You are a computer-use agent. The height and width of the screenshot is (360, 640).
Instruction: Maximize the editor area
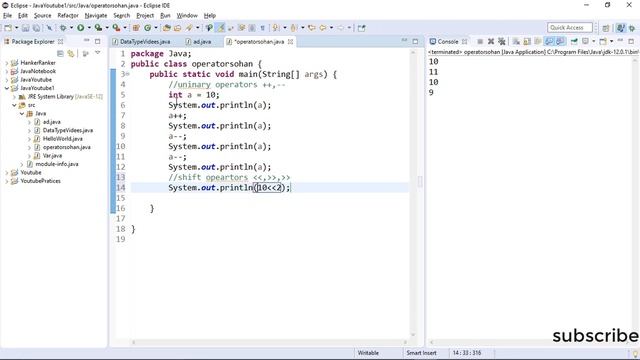coord(415,41)
